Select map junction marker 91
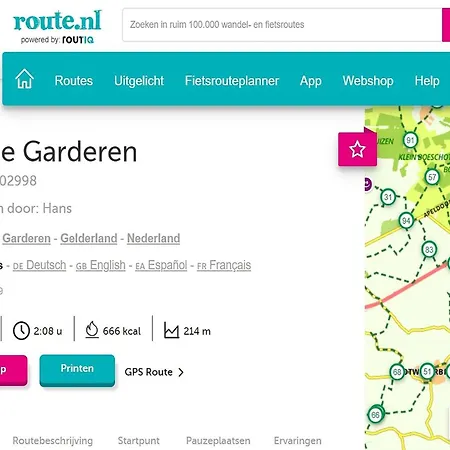This screenshot has width=450, height=450. (x=410, y=140)
